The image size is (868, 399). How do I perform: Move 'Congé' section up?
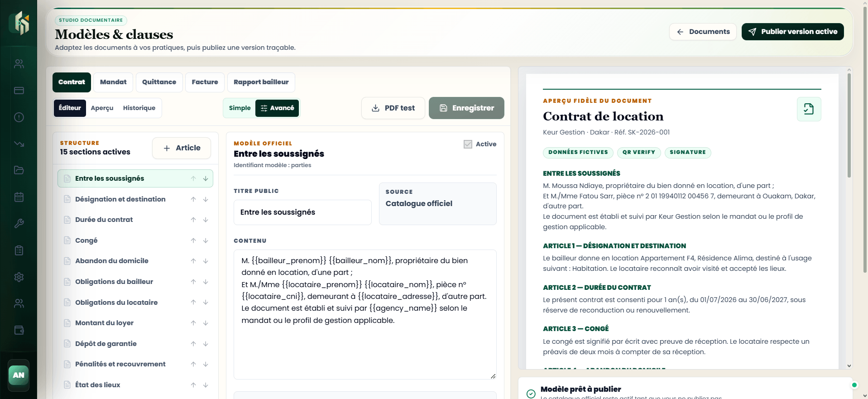(x=193, y=240)
